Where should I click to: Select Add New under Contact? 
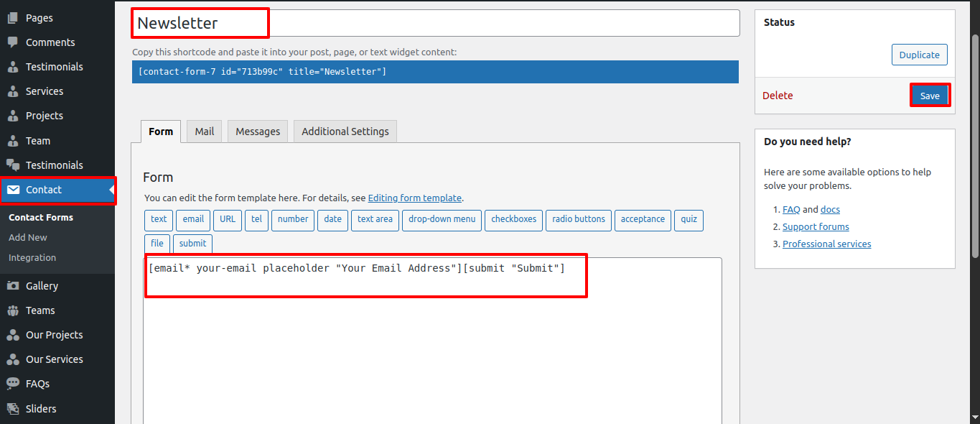[x=28, y=237]
